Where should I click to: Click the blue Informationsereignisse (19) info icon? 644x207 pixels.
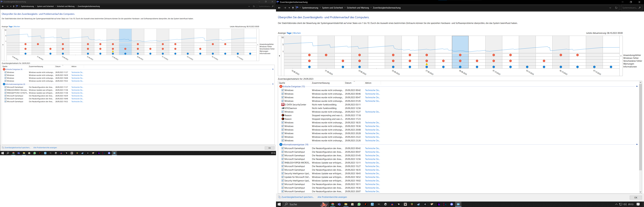[281, 144]
